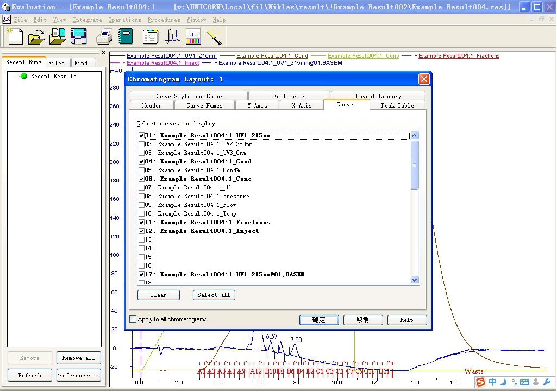Check the 07 pH curve checkbox
The image size is (557, 392).
[142, 188]
